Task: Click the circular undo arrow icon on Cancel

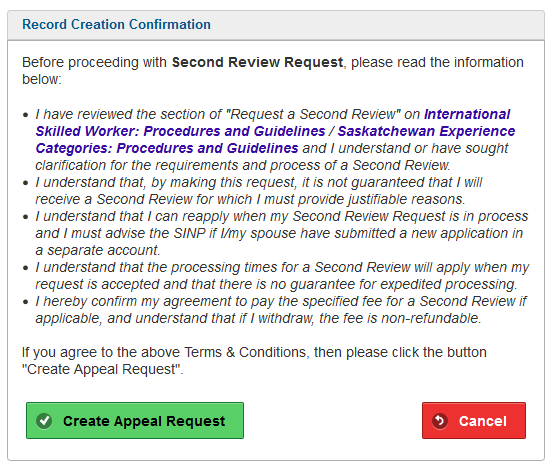Action: click(440, 421)
